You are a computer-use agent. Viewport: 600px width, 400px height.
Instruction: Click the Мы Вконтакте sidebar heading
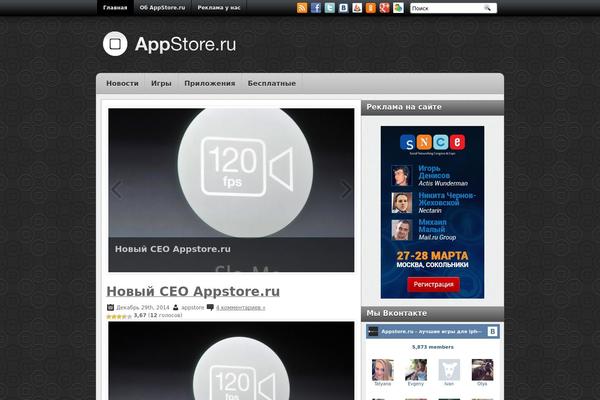pos(397,313)
